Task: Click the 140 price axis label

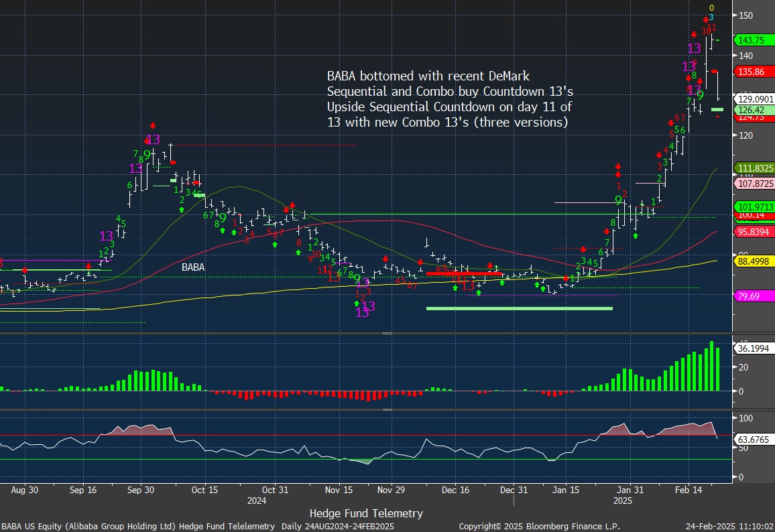Action: (746, 56)
